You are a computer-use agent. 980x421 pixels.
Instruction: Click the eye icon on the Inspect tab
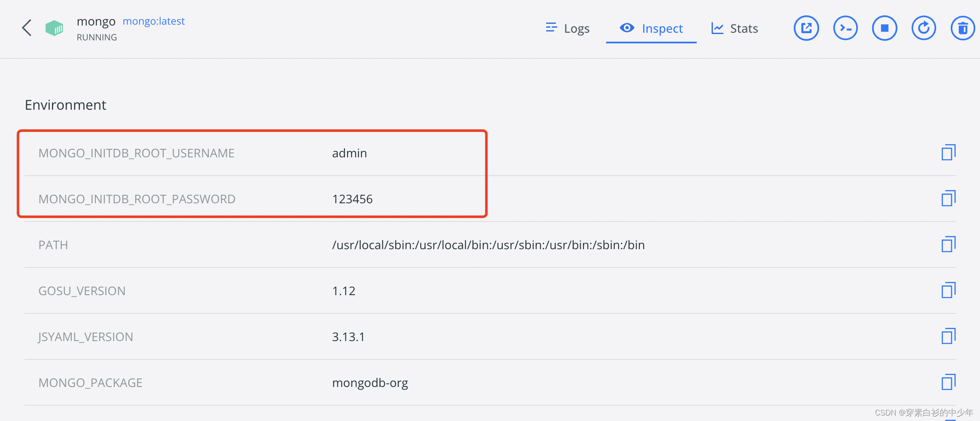[627, 28]
